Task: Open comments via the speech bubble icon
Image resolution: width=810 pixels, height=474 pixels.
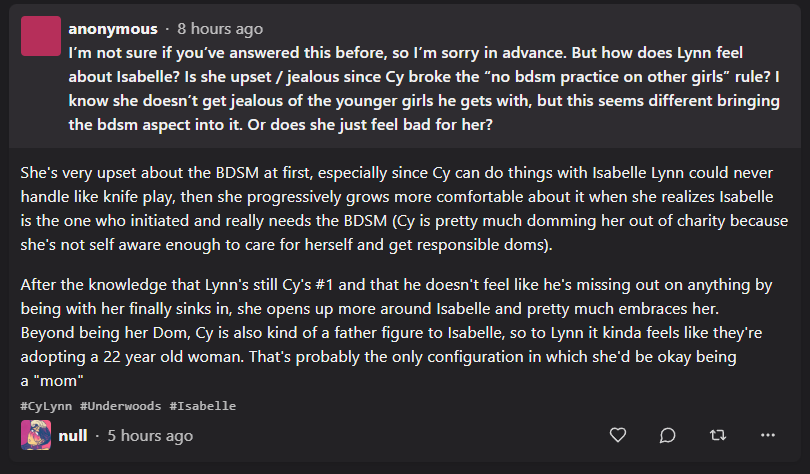Action: coord(667,435)
